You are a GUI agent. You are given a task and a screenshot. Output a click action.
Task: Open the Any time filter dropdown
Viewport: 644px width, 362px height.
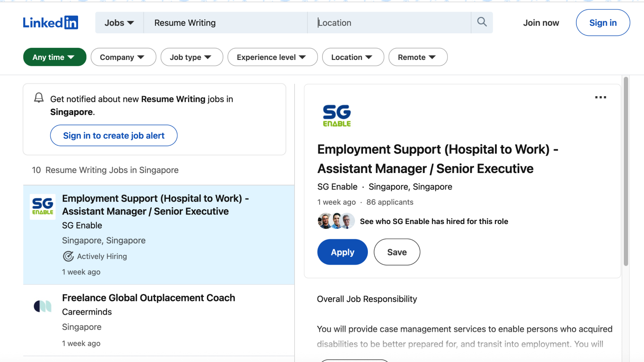[55, 57]
